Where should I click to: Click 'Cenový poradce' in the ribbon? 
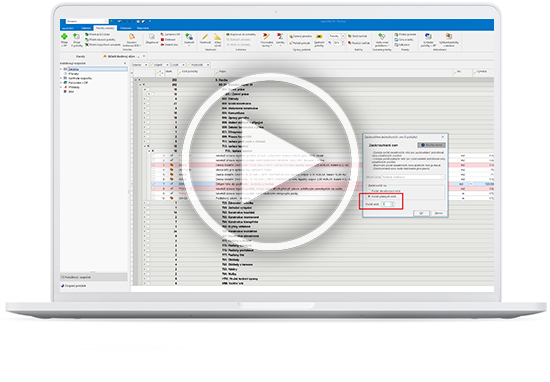tap(300, 36)
